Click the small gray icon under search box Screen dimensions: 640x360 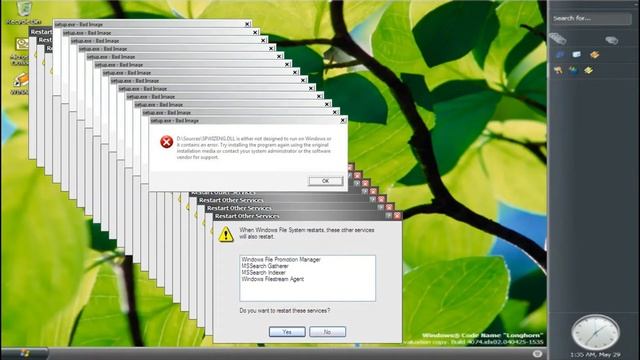(611, 40)
